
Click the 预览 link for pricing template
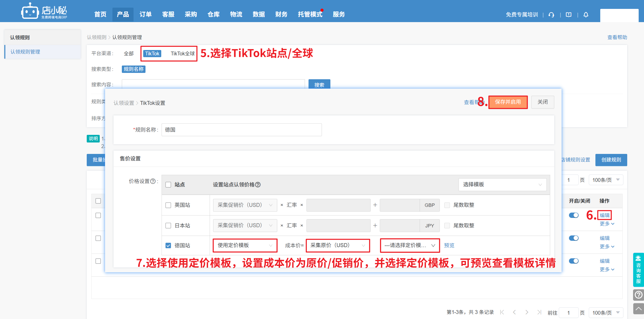point(449,245)
